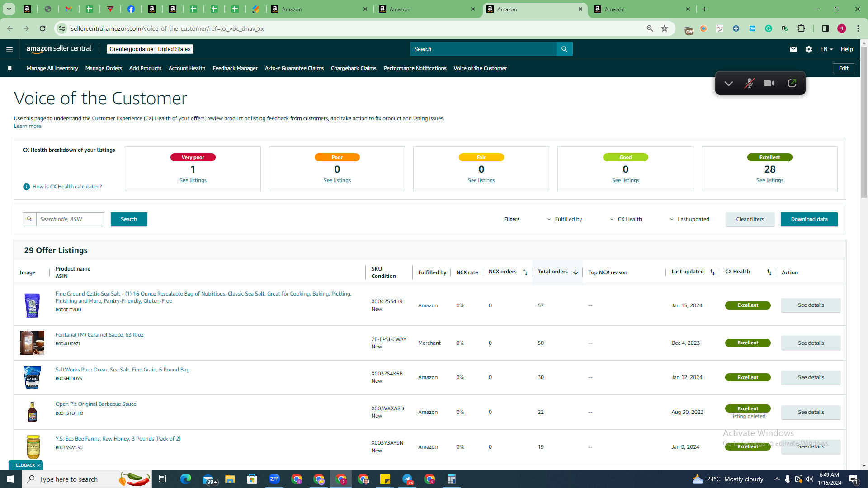Open the Chrome three-dot menu
This screenshot has width=868, height=488.
pos(858,28)
